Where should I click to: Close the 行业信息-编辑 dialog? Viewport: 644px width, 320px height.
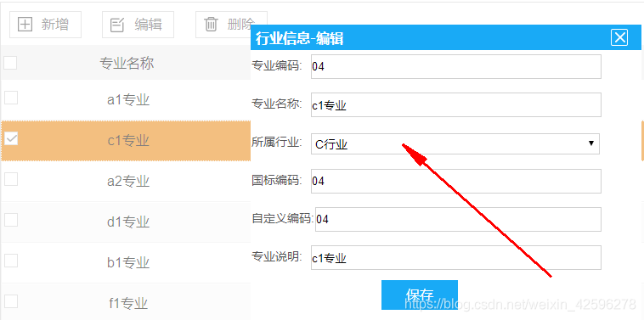[619, 37]
